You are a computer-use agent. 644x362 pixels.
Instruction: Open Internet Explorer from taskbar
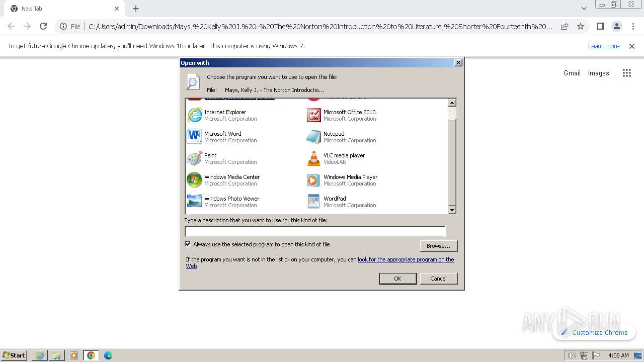tap(40, 355)
